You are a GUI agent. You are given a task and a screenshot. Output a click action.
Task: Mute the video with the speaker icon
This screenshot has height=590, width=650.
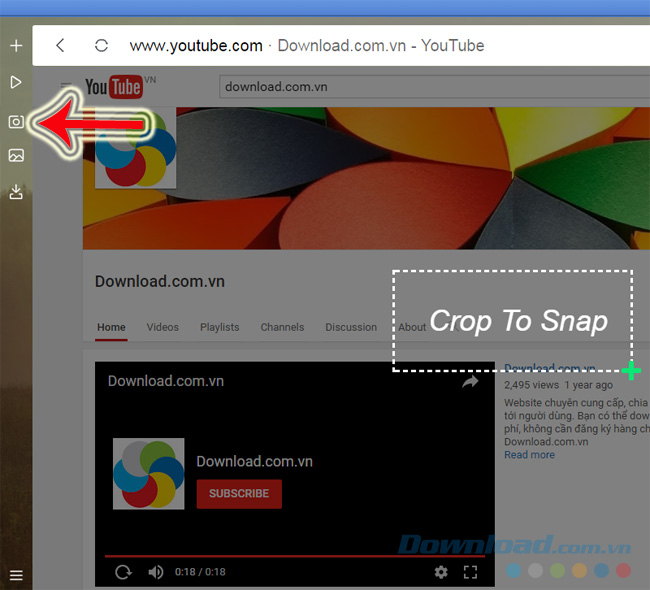tap(156, 572)
